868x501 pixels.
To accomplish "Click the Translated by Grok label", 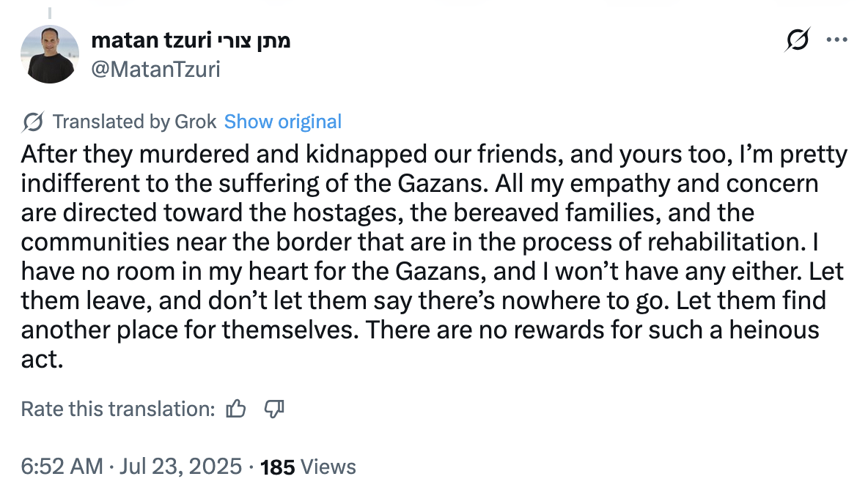I will [x=134, y=122].
